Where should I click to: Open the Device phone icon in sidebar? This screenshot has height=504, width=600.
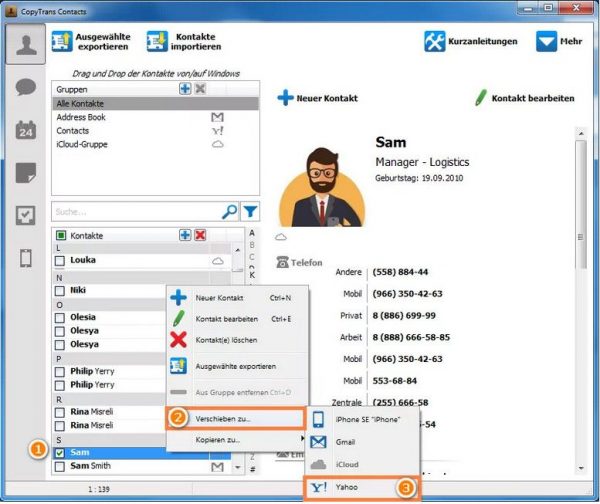pyautogui.click(x=26, y=258)
